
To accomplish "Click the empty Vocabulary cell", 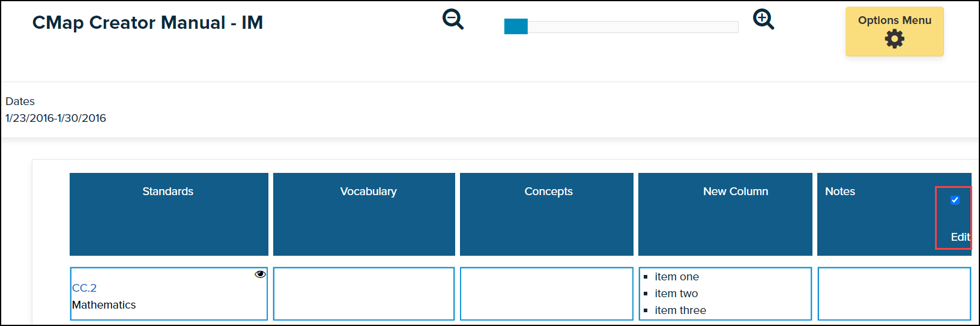I will coord(364,294).
